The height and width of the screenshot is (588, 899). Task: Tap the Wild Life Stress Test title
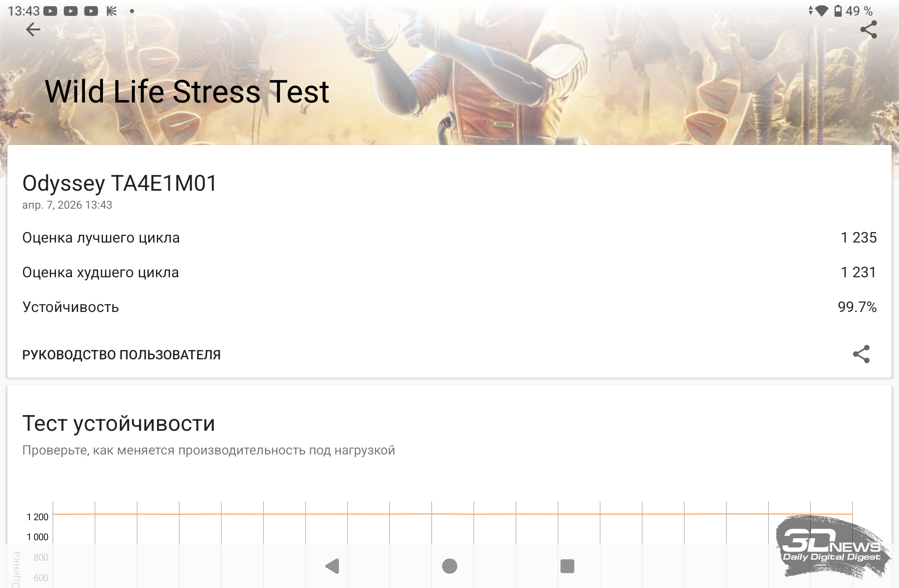187,91
